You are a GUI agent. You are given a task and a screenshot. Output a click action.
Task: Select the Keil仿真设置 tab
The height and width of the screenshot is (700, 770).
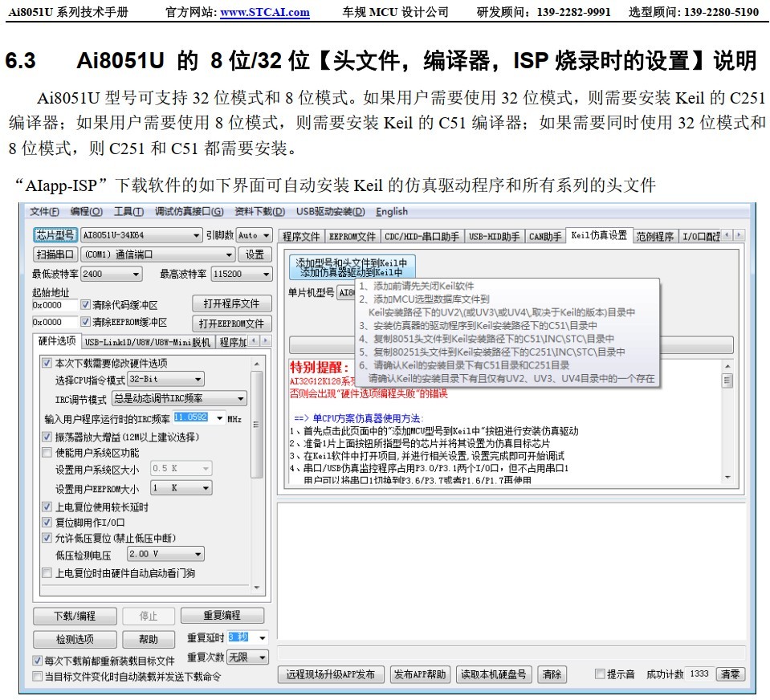pos(599,236)
